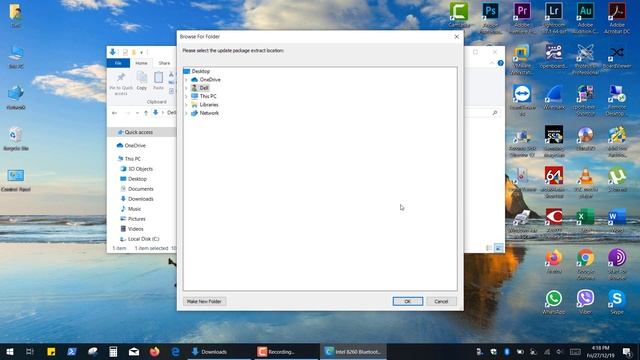Expand the OneDrive node in the dialog

coord(187,80)
